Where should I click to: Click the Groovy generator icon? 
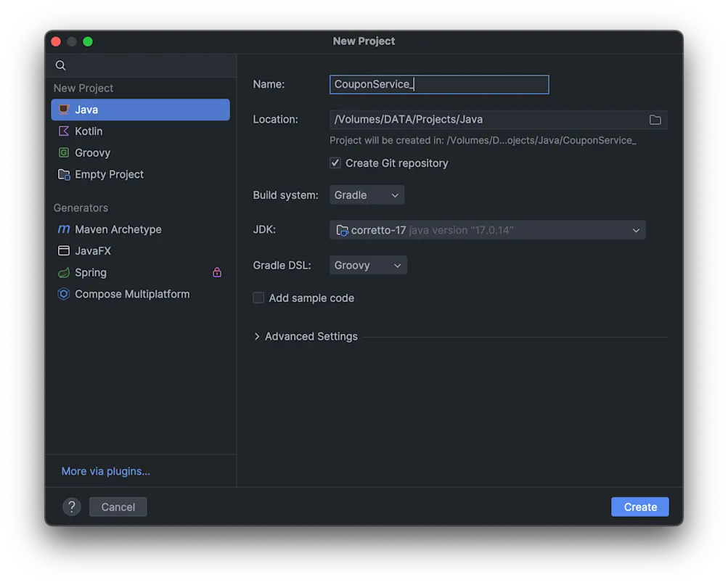click(x=64, y=153)
